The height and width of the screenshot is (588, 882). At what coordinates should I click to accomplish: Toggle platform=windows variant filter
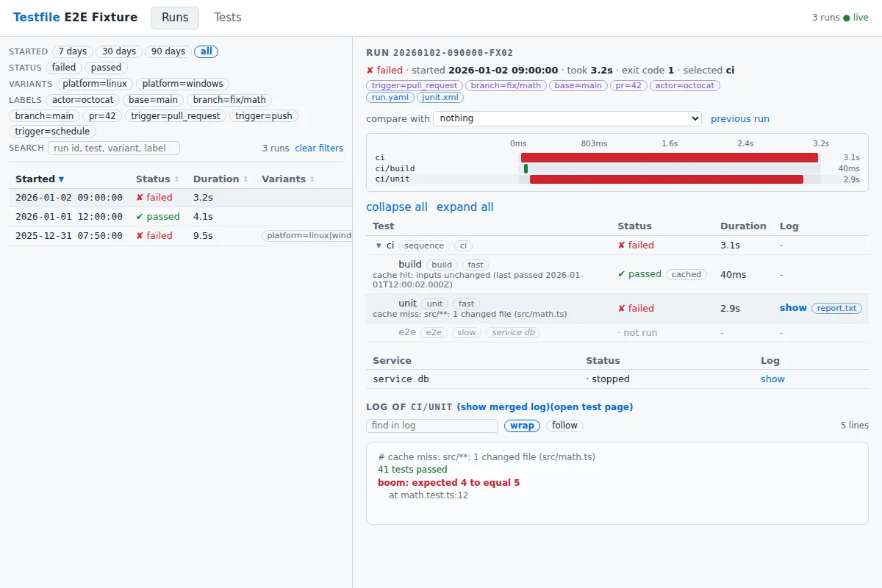click(182, 84)
